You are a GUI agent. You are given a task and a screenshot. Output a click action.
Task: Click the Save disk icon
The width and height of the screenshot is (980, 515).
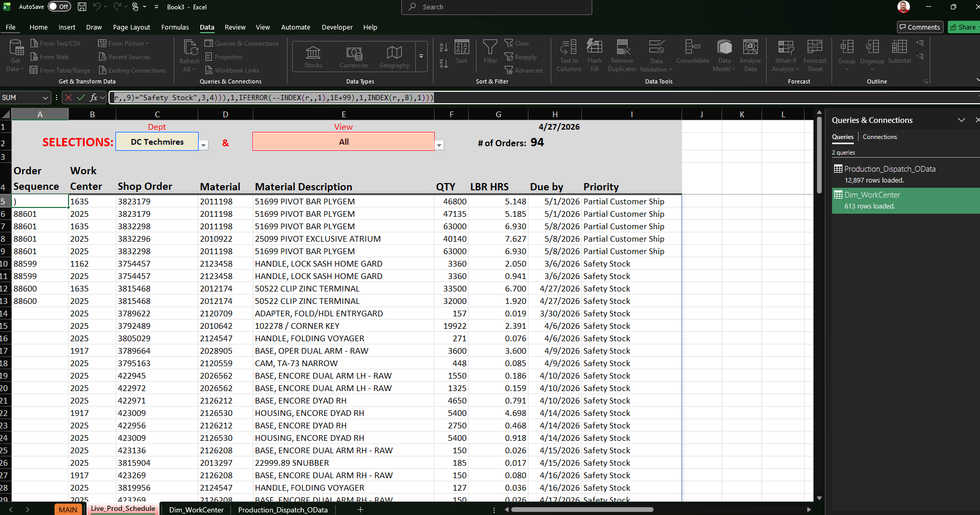pos(82,7)
